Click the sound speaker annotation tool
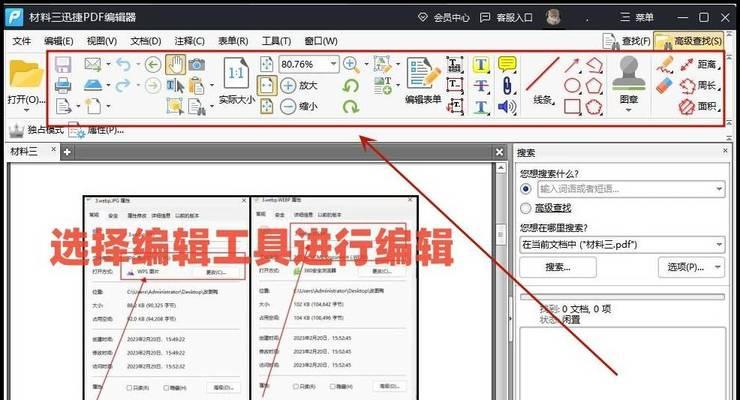740x400 pixels. pos(507,107)
